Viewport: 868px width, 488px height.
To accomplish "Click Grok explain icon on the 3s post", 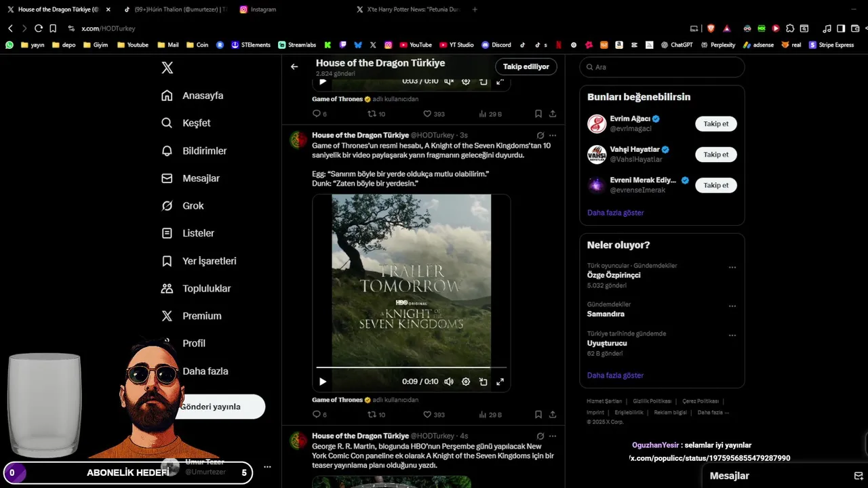I will click(x=540, y=136).
